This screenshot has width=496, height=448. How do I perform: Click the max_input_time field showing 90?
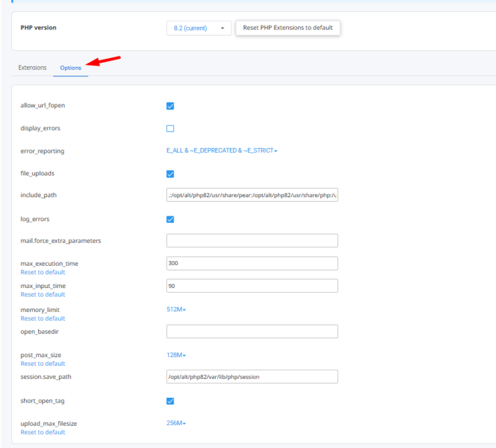pyautogui.click(x=252, y=285)
